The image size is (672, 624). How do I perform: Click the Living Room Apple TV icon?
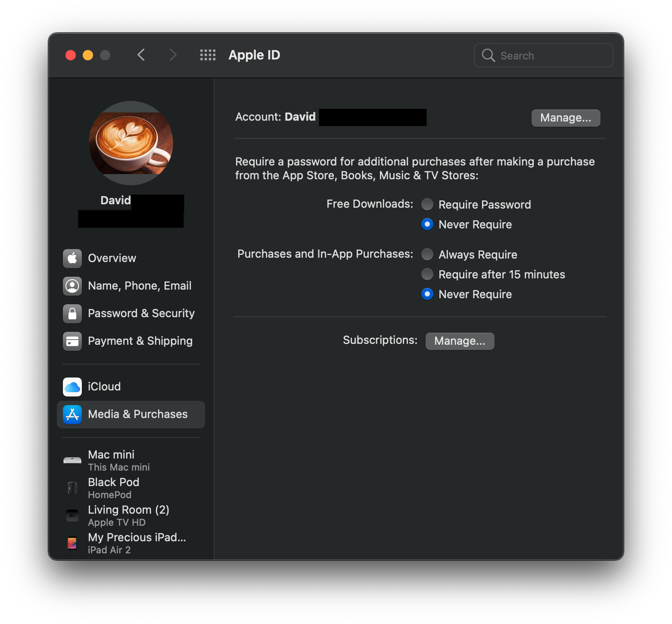point(72,515)
